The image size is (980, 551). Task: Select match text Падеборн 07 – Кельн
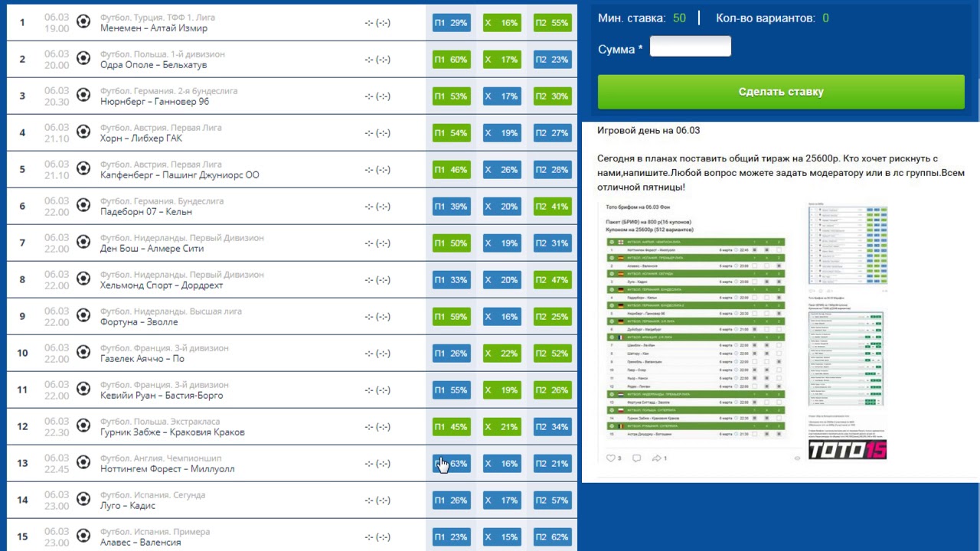coord(146,212)
